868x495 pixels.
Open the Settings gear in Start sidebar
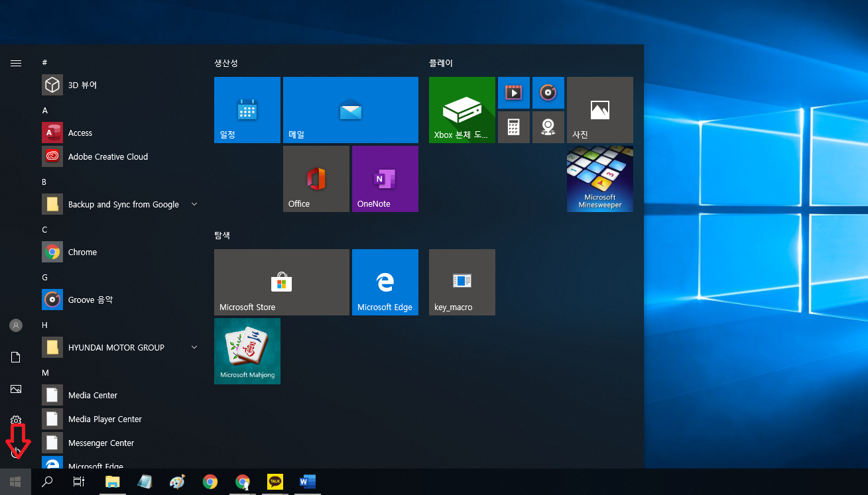coord(16,420)
